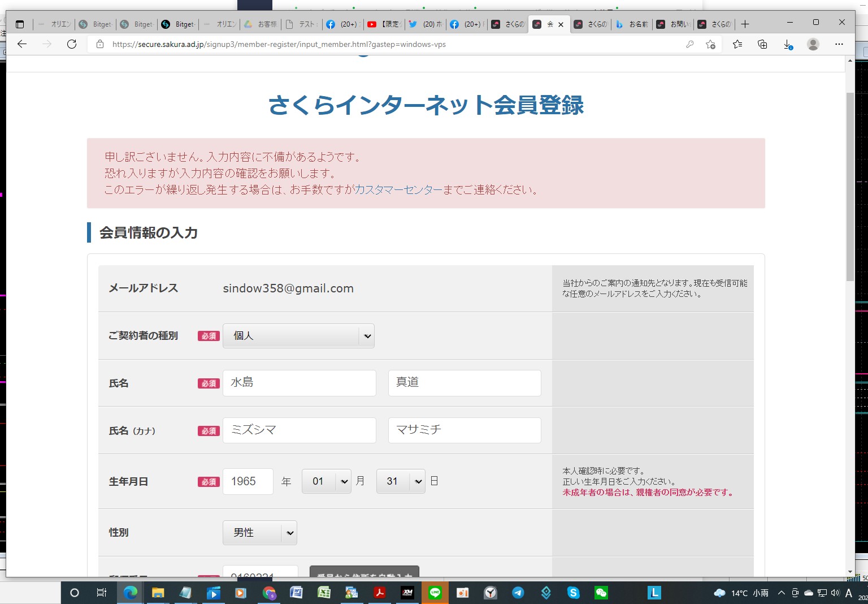This screenshot has width=868, height=604.
Task: Open LINE from the taskbar
Action: 435,593
